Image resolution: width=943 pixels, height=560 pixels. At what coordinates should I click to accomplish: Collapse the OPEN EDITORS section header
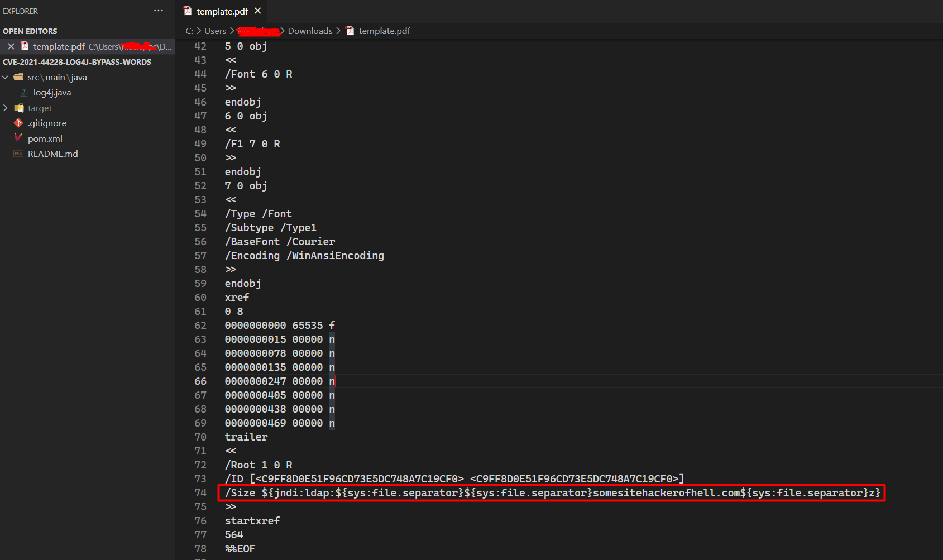pyautogui.click(x=30, y=31)
